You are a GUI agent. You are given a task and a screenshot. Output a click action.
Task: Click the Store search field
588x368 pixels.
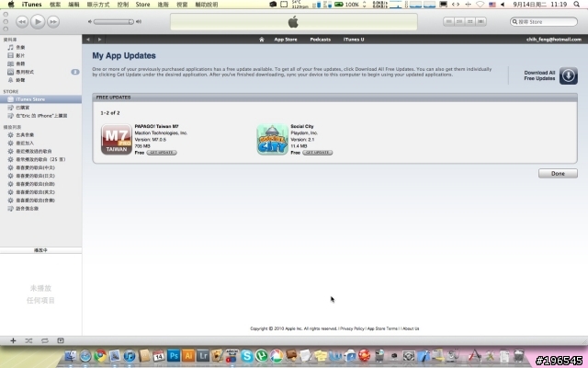544,22
